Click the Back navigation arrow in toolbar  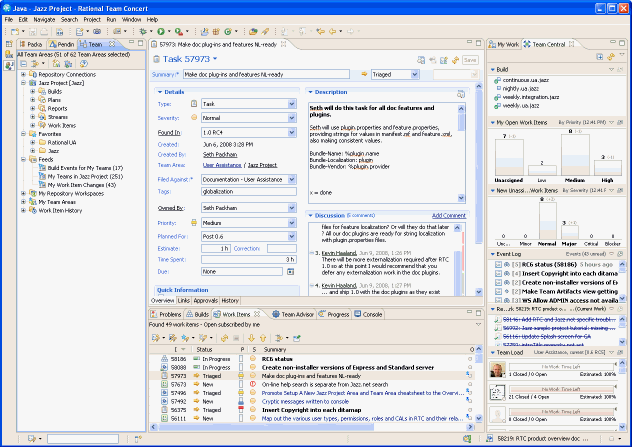pos(333,31)
